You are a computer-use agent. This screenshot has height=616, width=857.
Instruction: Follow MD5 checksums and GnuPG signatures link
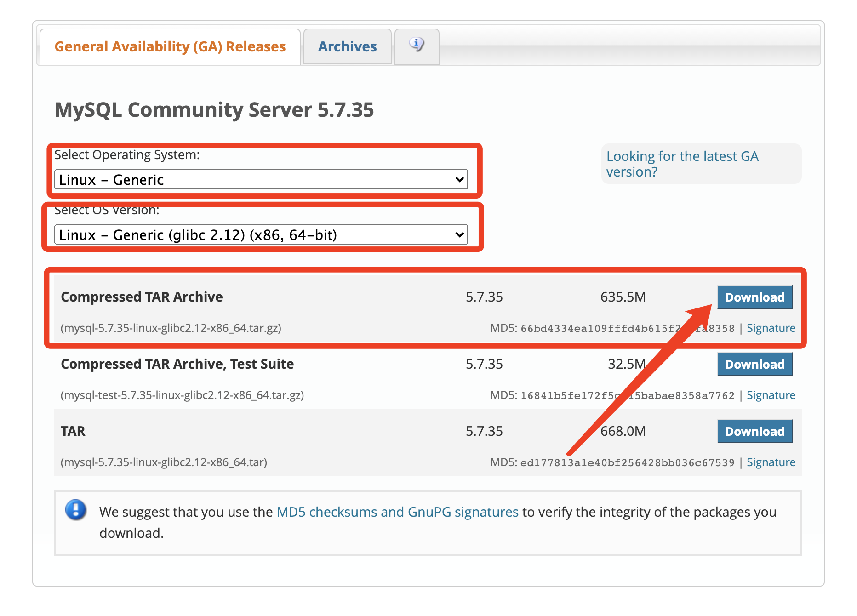click(397, 512)
